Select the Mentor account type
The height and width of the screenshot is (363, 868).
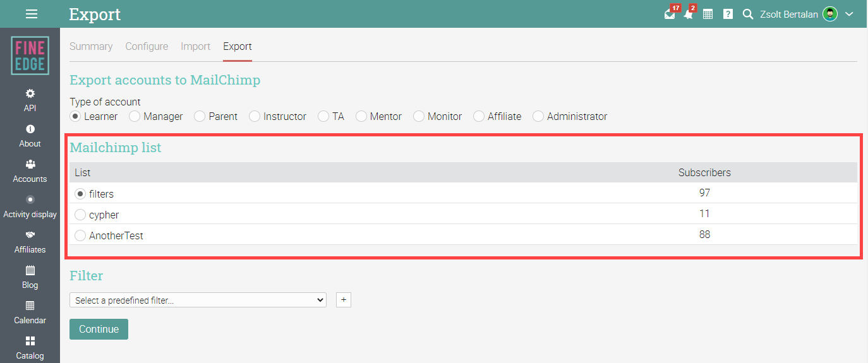point(361,116)
